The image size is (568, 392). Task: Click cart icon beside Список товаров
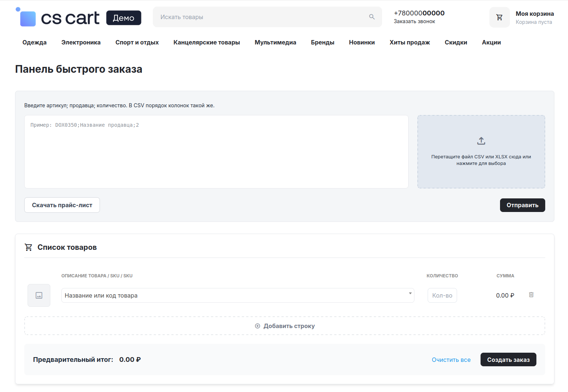click(x=28, y=247)
